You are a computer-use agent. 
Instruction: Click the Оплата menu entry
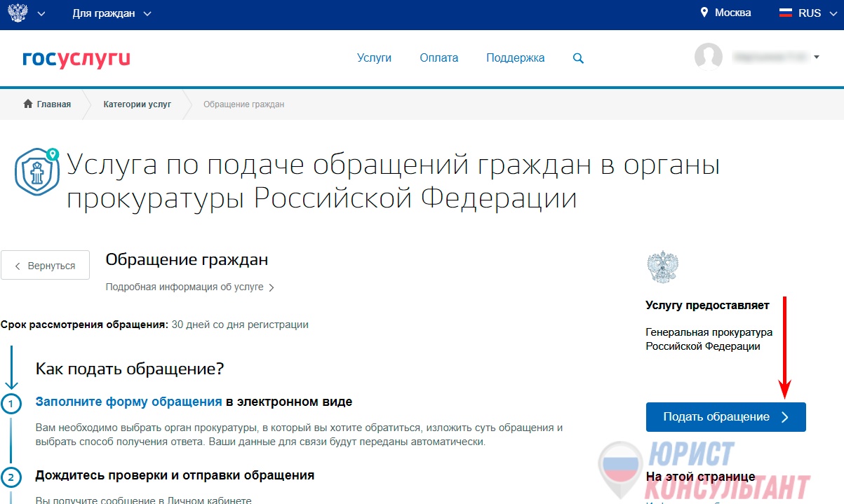(438, 58)
